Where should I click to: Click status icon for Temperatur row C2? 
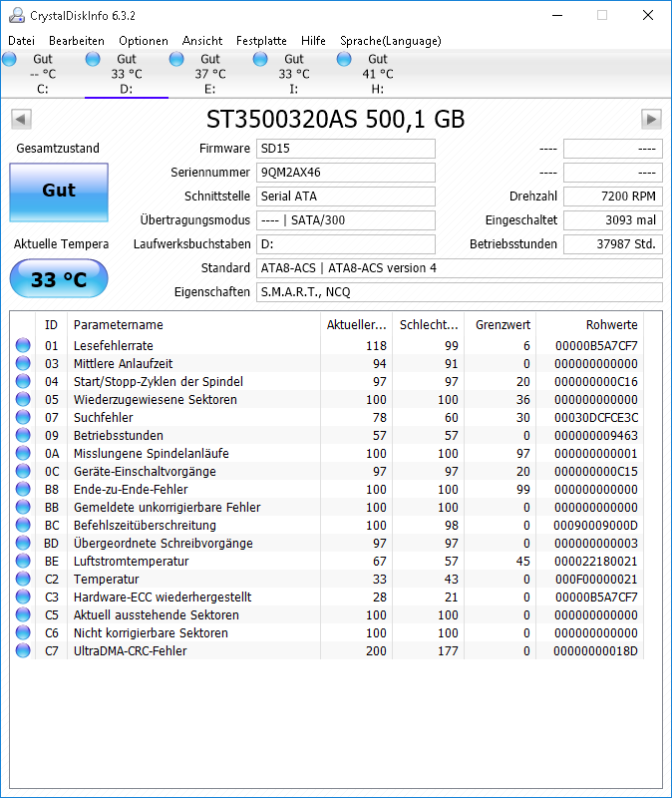point(23,579)
